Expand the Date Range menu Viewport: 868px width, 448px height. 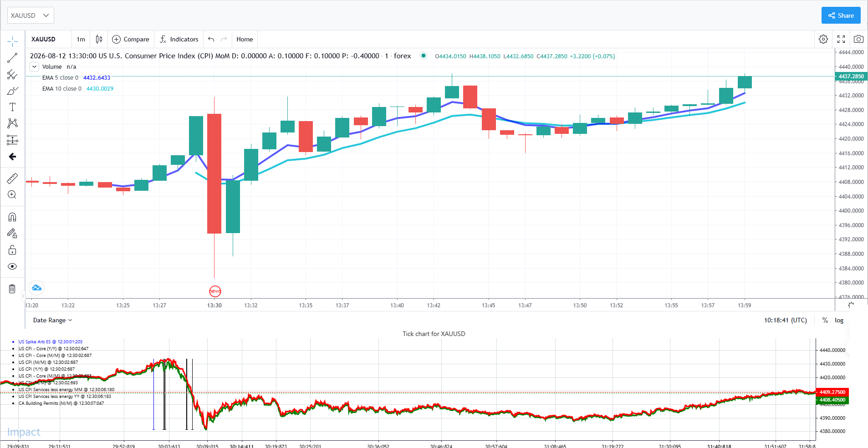point(53,320)
